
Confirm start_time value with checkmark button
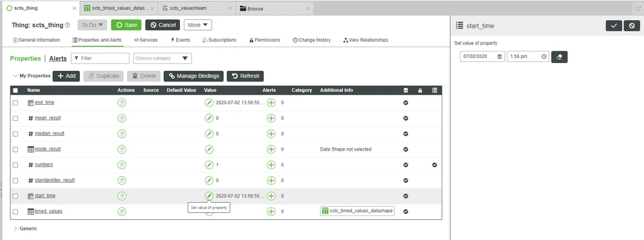(614, 26)
